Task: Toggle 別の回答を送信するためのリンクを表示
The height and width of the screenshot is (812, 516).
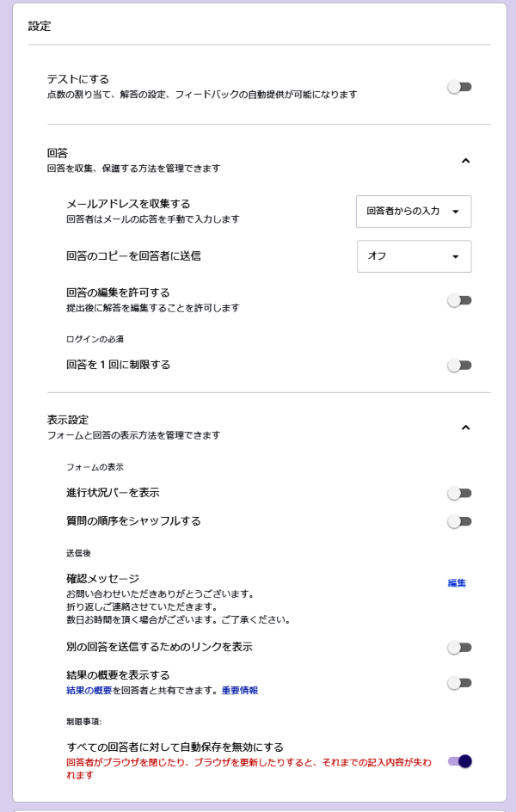Action: (x=459, y=647)
